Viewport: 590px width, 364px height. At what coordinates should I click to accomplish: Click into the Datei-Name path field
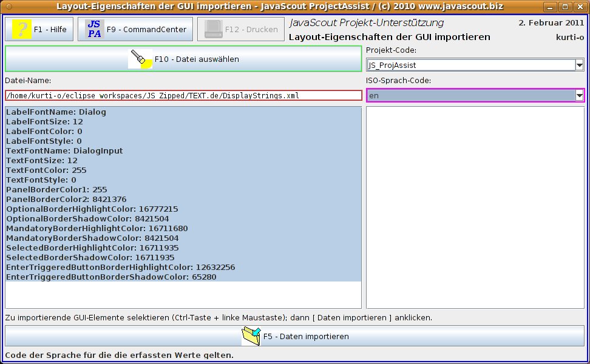[x=182, y=96]
